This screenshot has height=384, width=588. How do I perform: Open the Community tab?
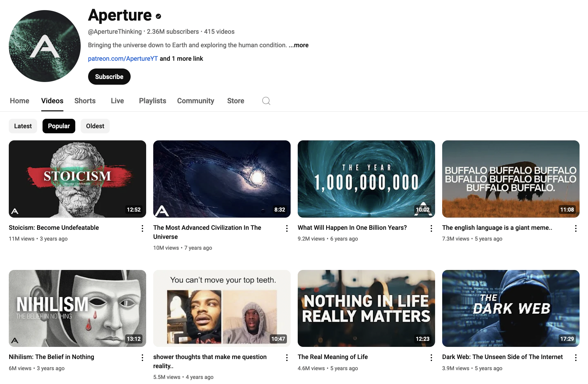[196, 101]
